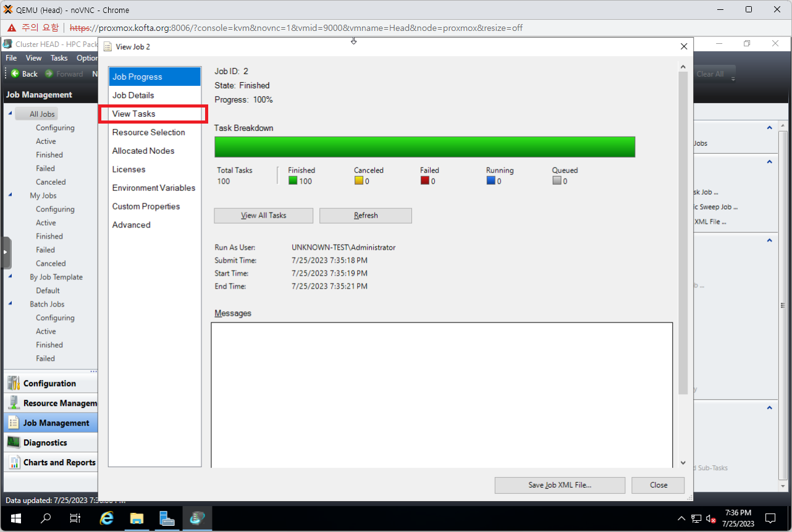792x532 pixels.
Task: Click Save Job XML File button
Action: [560, 485]
